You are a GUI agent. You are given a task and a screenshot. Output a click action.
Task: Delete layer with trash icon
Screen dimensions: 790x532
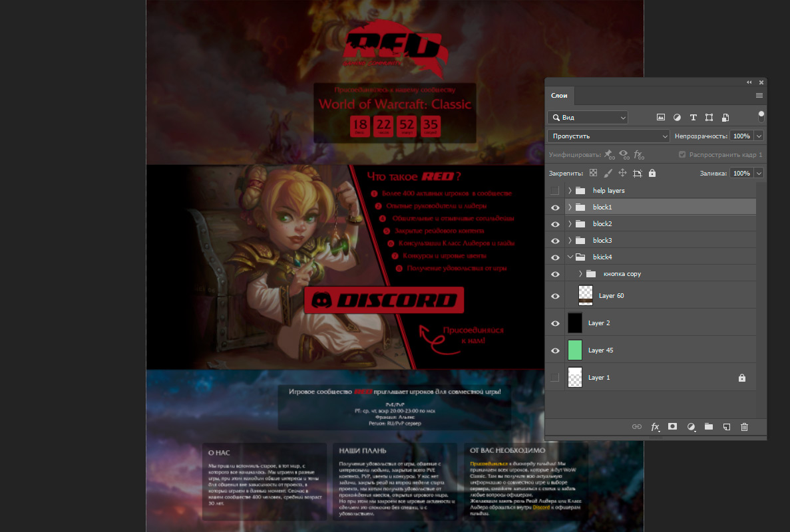[744, 427]
